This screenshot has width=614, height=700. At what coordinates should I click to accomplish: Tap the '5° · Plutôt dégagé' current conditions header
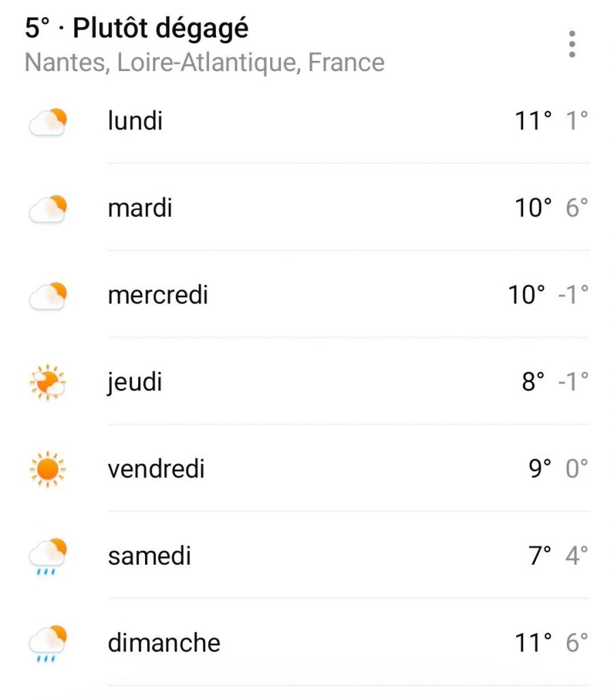pos(137,29)
